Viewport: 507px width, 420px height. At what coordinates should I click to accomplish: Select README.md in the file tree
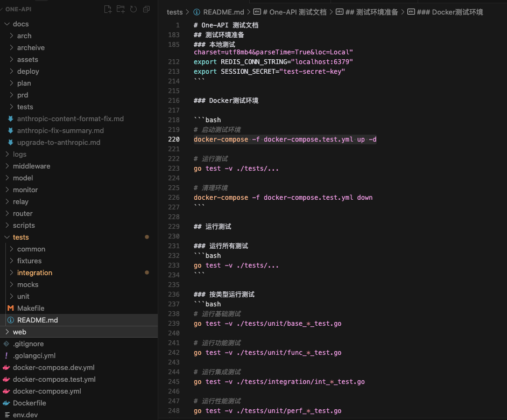[x=37, y=320]
